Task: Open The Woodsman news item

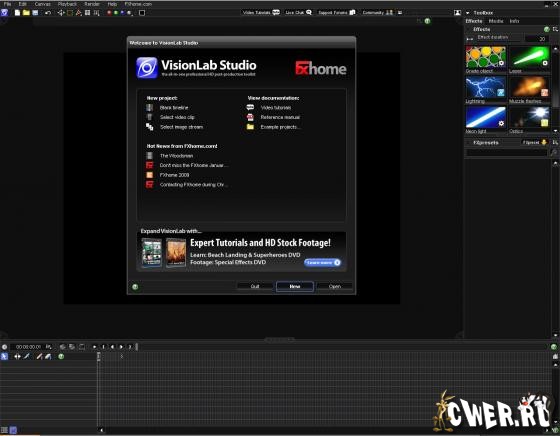Action: click(x=176, y=156)
